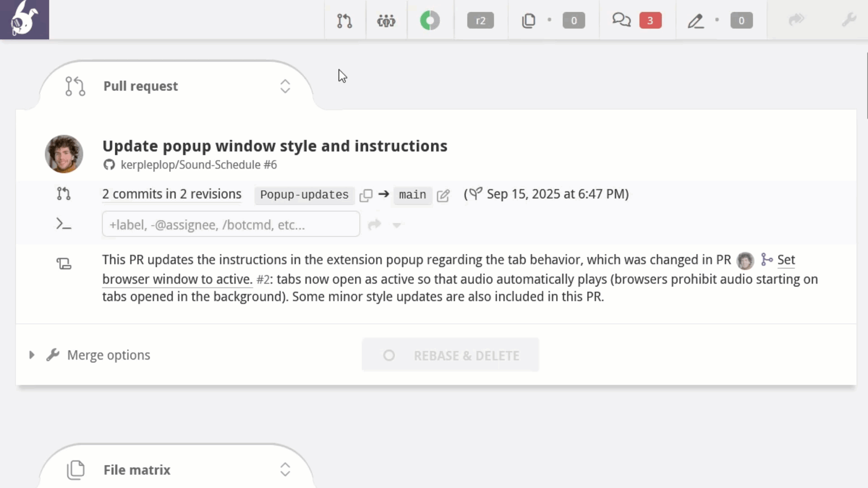Edit the main target branch

point(443,195)
